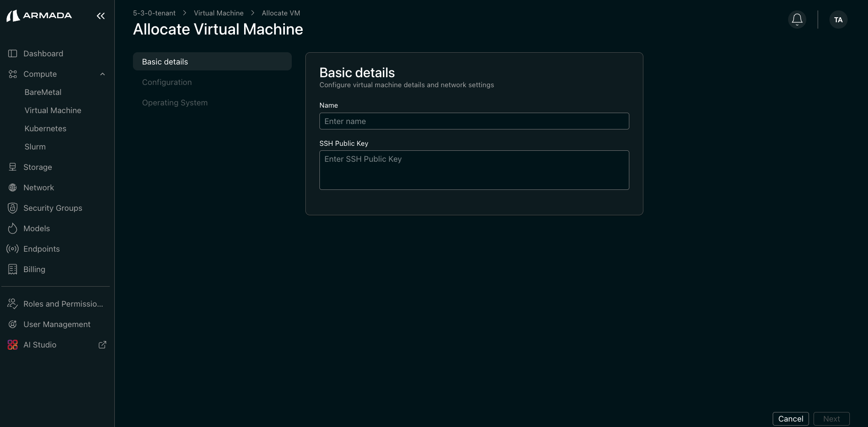Switch to the Configuration step
Viewport: 868px width, 427px height.
167,82
